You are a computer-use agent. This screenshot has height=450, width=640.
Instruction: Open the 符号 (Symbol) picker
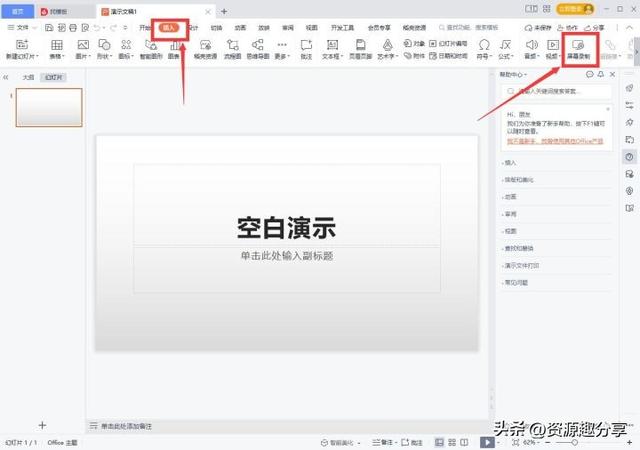[x=484, y=49]
